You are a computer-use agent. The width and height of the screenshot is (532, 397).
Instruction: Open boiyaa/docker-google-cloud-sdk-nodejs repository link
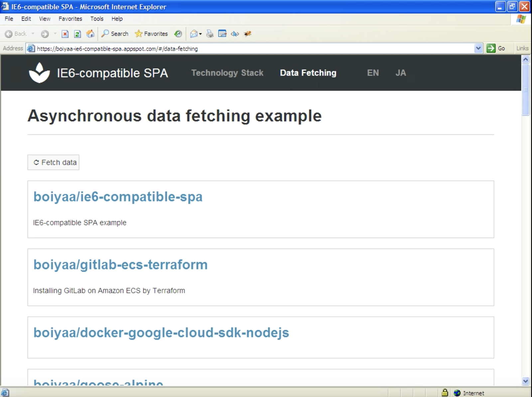[161, 333]
